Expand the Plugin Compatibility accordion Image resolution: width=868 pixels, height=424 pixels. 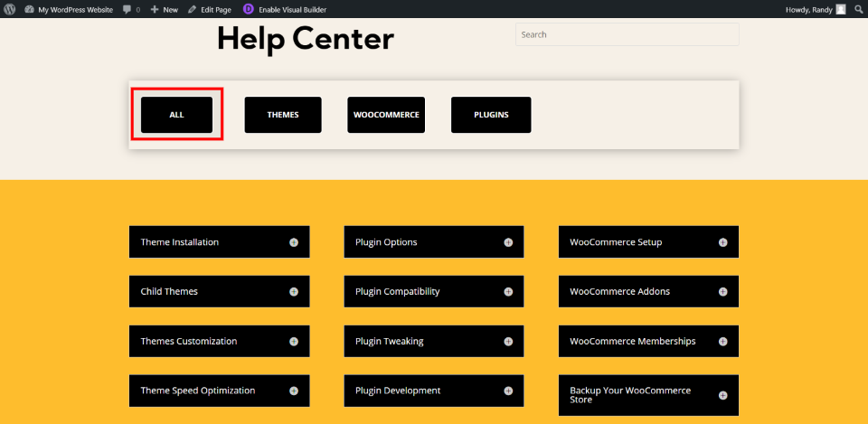[x=434, y=291]
